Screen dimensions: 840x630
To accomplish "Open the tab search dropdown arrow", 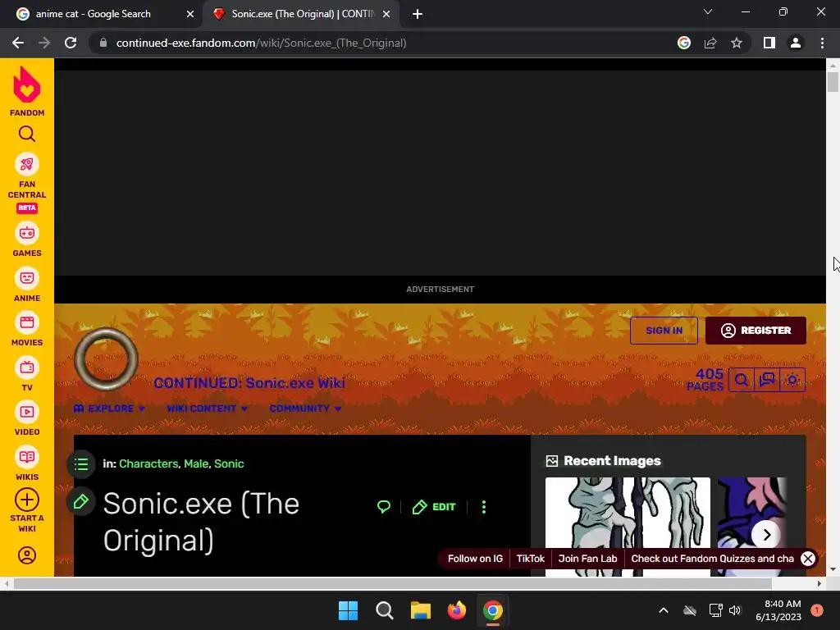I will coord(708,11).
